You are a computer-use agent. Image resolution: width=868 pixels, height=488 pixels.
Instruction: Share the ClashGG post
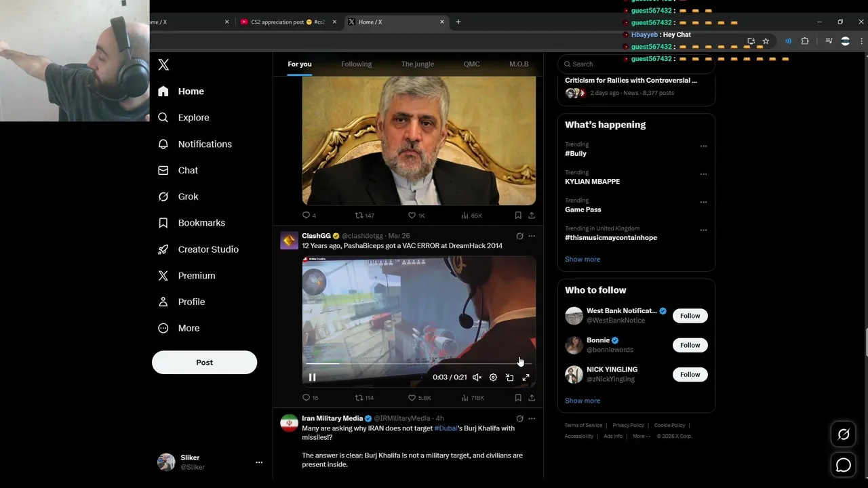pyautogui.click(x=532, y=398)
